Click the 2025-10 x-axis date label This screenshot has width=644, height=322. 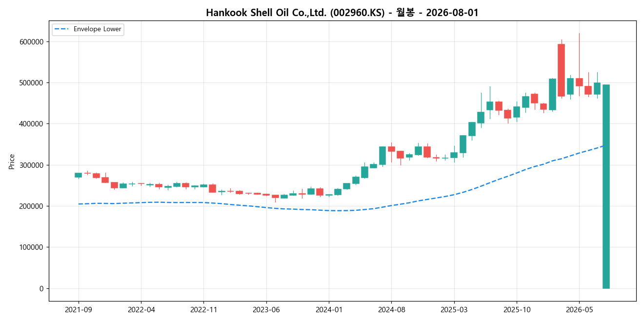point(517,310)
